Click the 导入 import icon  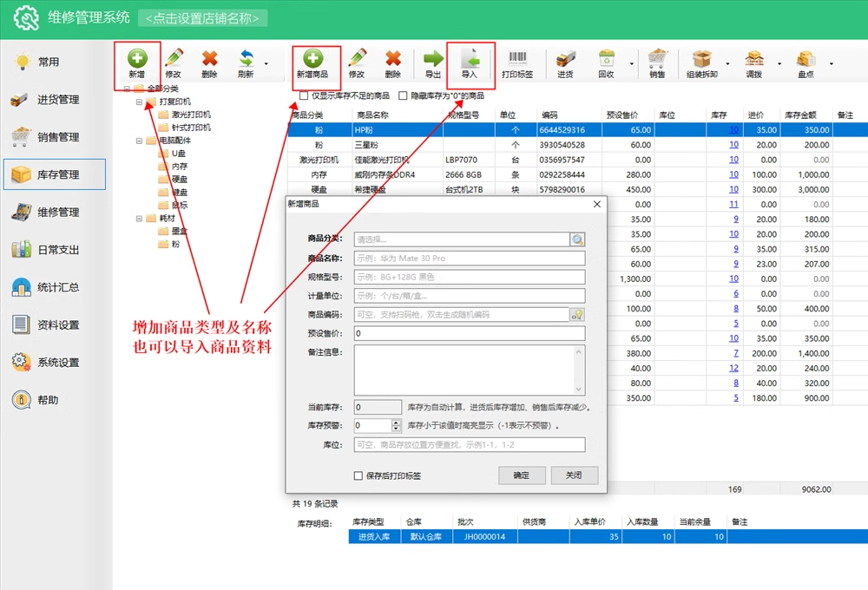click(x=470, y=58)
